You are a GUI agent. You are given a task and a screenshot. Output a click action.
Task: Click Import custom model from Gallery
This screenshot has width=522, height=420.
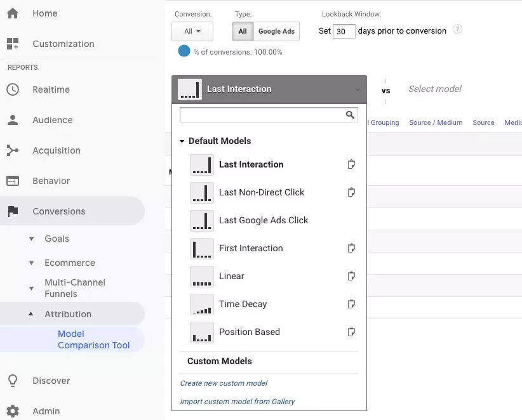(238, 402)
